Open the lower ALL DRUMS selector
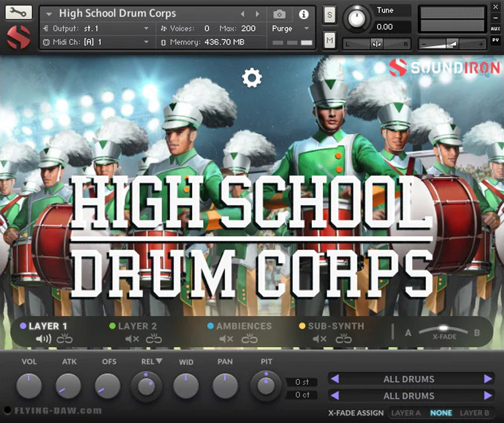The height and width of the screenshot is (423, 504). [409, 395]
